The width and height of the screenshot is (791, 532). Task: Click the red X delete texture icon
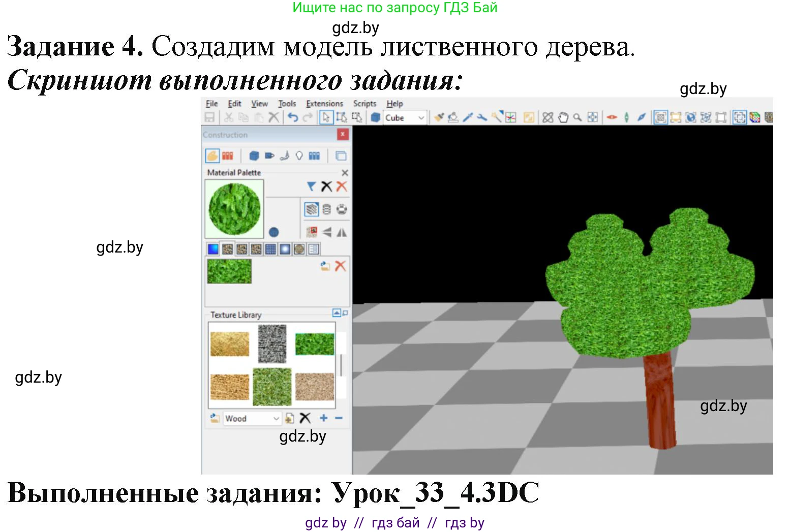(x=340, y=266)
